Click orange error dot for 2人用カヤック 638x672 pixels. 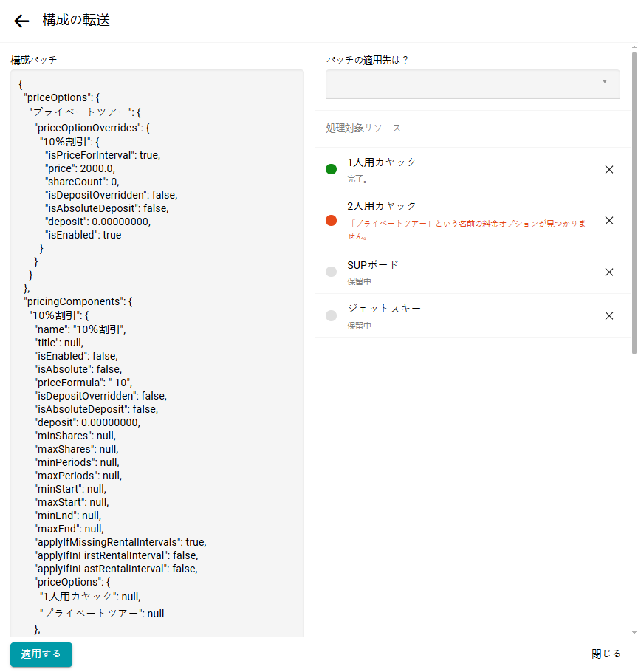331,220
